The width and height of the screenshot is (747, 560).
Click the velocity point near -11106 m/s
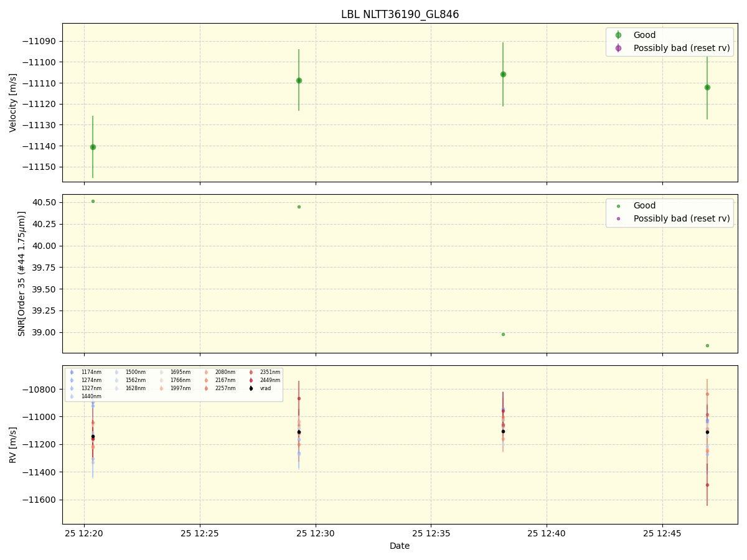pos(503,74)
